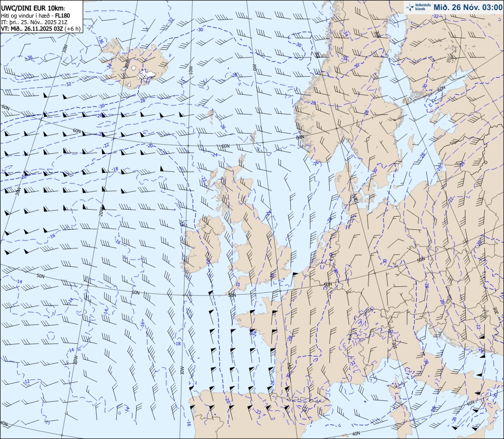Click 'Hiti og vindur í hæð - FL180' line
The height and width of the screenshot is (439, 504).
(x=35, y=16)
